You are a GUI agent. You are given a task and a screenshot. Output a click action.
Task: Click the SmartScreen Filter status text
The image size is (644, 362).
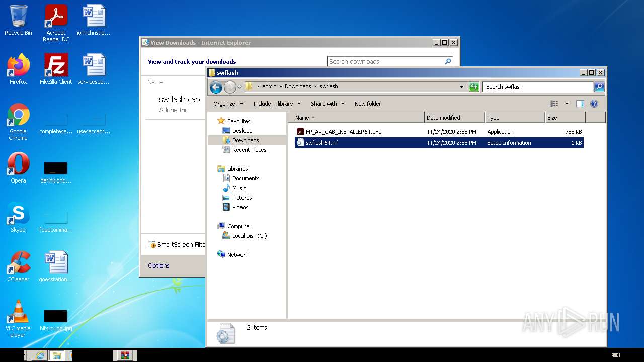pos(181,244)
